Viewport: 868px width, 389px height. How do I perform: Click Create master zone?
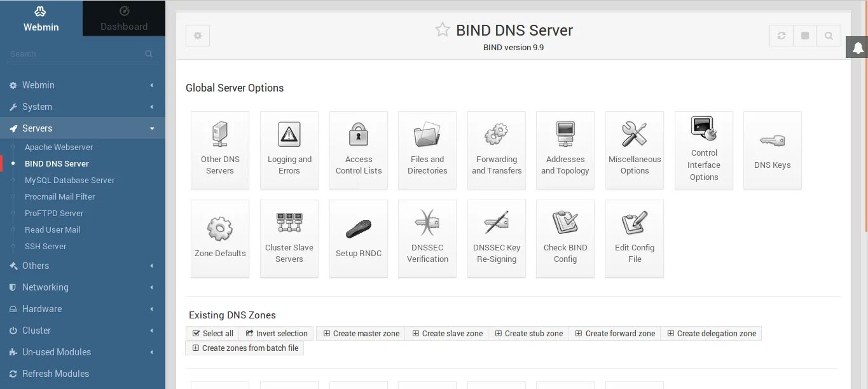tap(361, 334)
